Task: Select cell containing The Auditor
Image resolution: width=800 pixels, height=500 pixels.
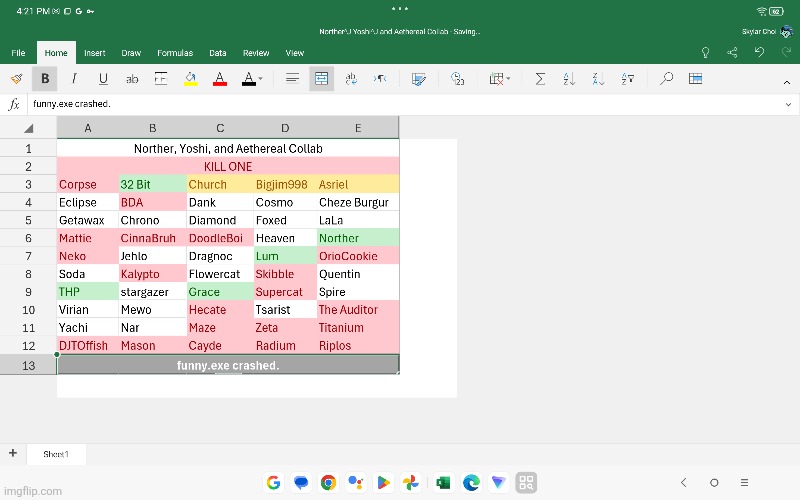Action: coord(358,309)
